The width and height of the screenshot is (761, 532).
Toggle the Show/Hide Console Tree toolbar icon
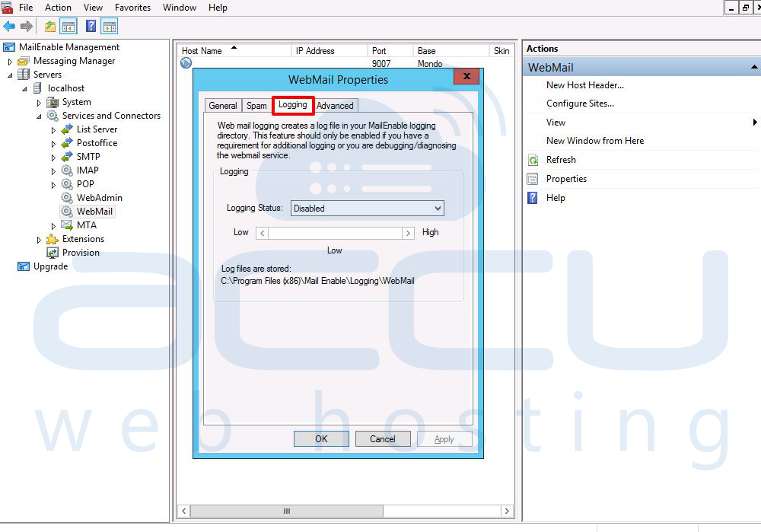point(68,26)
